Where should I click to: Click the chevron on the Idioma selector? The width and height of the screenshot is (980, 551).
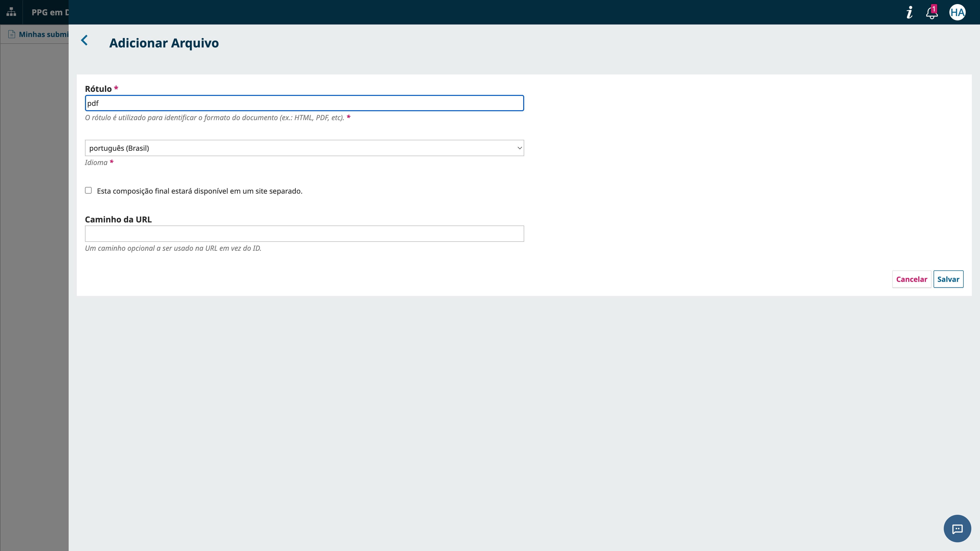(519, 147)
